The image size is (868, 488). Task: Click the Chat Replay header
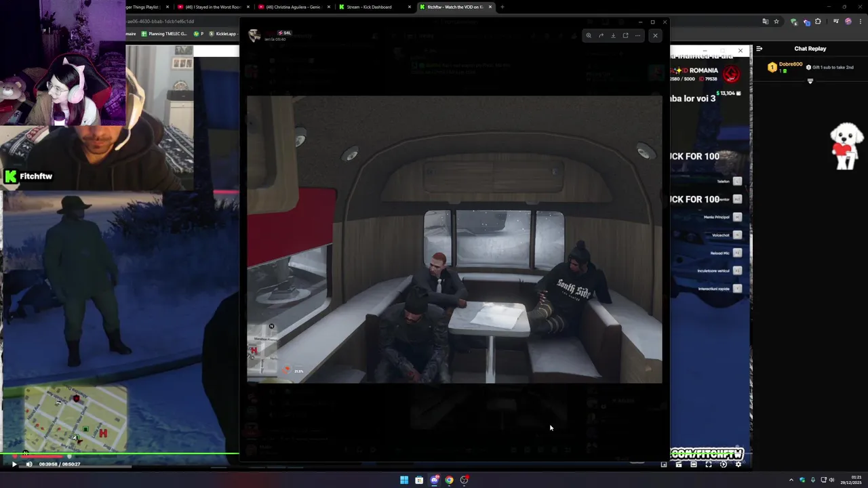point(810,49)
